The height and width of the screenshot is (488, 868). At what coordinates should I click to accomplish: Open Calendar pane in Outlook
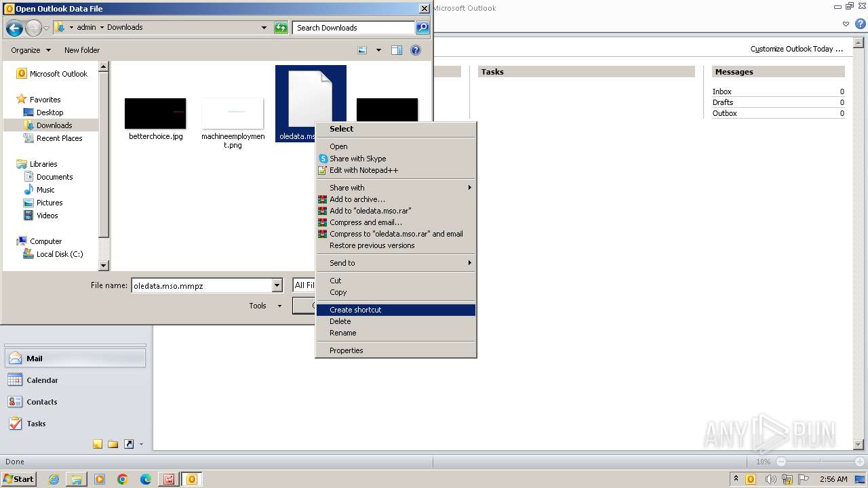click(75, 380)
